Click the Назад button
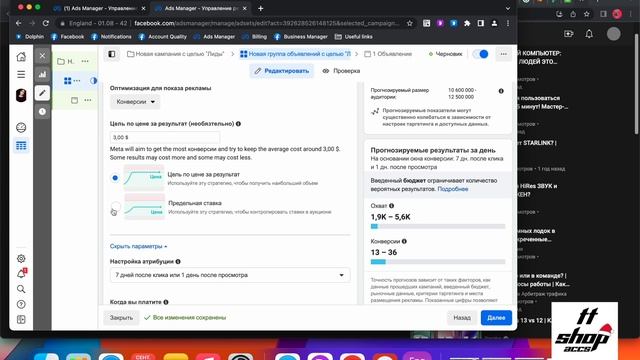640x360 pixels. pyautogui.click(x=462, y=318)
